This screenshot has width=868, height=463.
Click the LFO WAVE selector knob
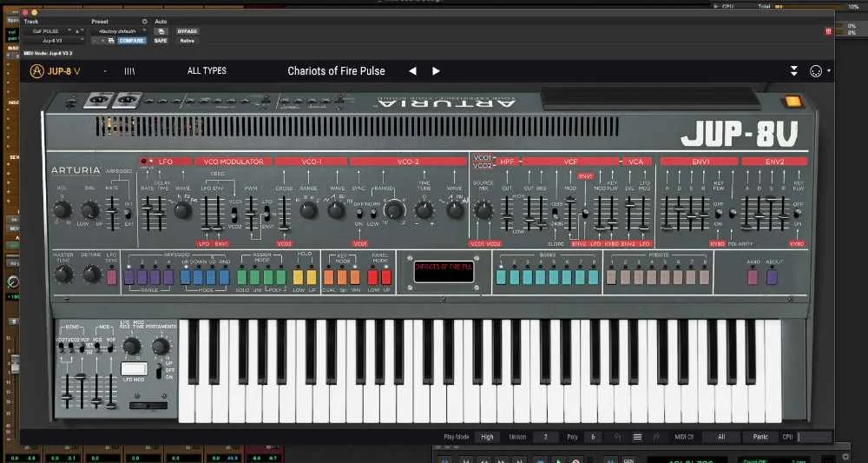pyautogui.click(x=182, y=210)
